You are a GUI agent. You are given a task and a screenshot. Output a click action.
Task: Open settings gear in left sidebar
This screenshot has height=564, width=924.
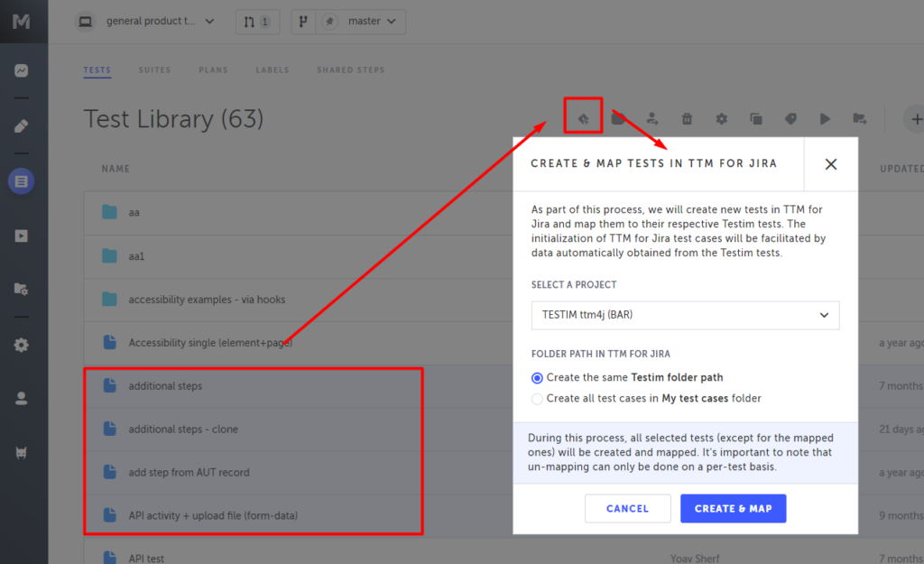click(22, 345)
